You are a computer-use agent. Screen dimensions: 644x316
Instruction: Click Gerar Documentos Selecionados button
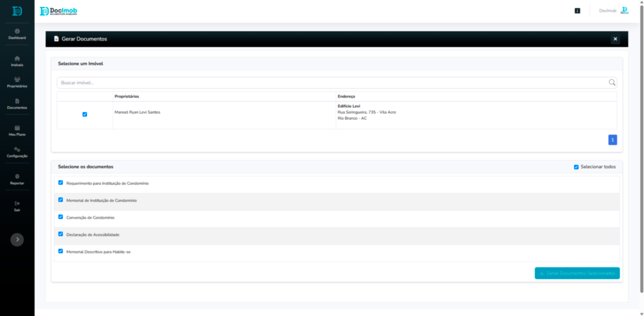click(577, 273)
